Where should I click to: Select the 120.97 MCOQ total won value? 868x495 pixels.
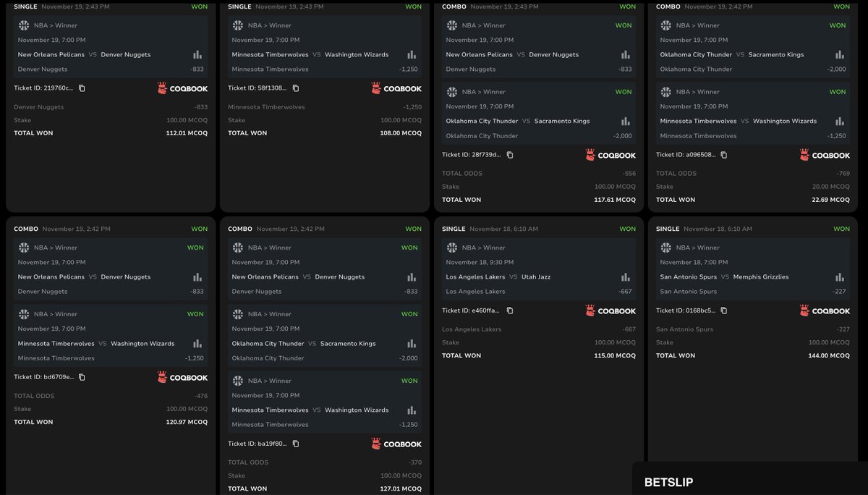187,422
